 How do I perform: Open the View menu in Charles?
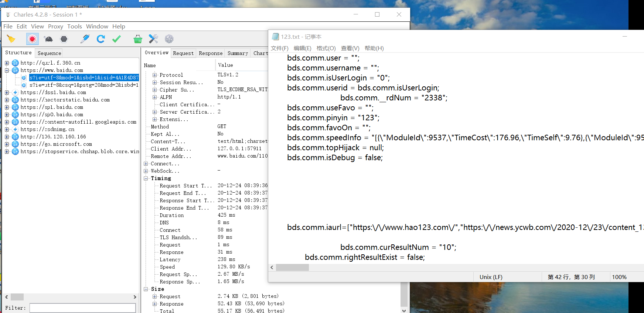37,27
